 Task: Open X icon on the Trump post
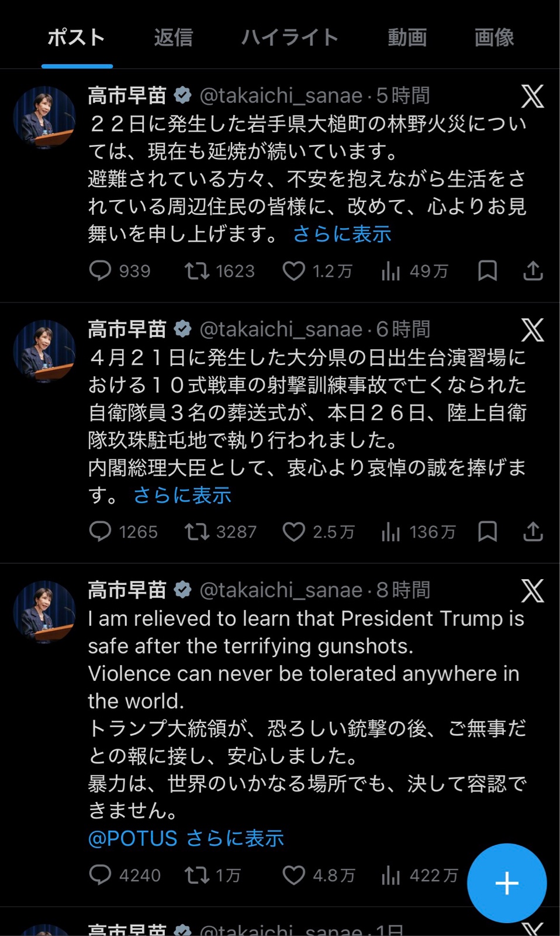pos(533,591)
